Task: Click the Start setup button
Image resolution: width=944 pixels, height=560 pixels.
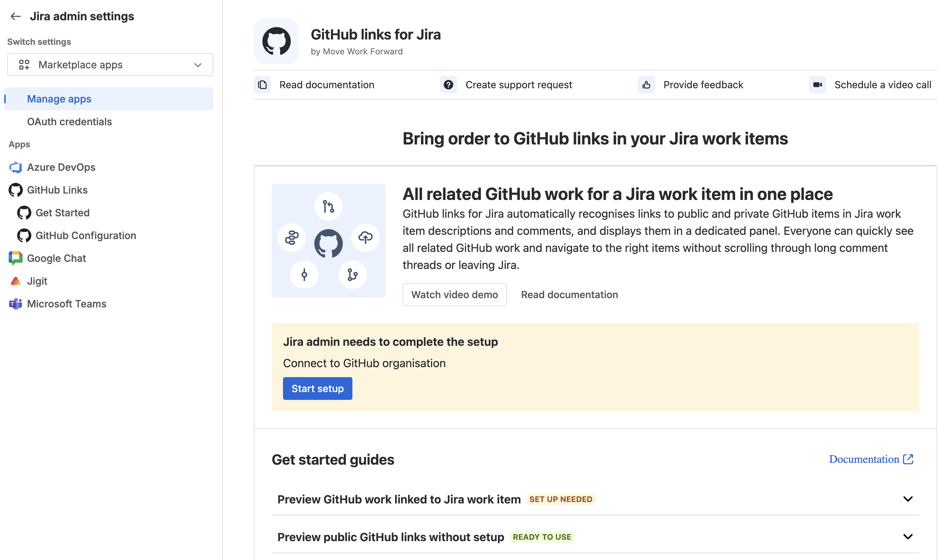Action: coord(318,388)
